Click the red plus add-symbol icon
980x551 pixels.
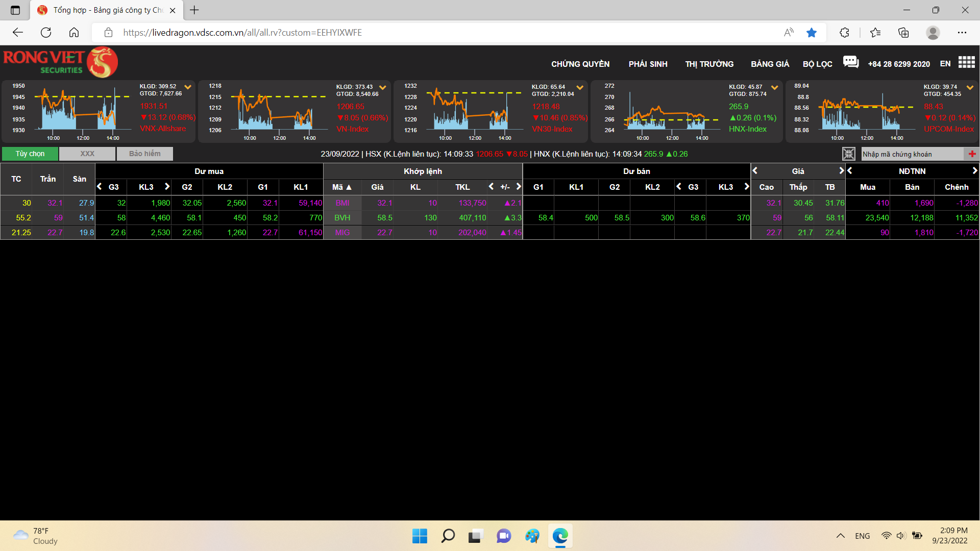pyautogui.click(x=971, y=154)
